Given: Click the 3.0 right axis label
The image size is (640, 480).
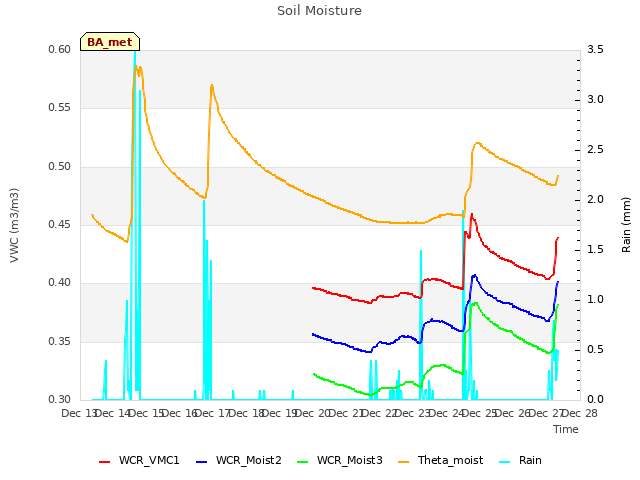Looking at the screenshot, I should 595,100.
